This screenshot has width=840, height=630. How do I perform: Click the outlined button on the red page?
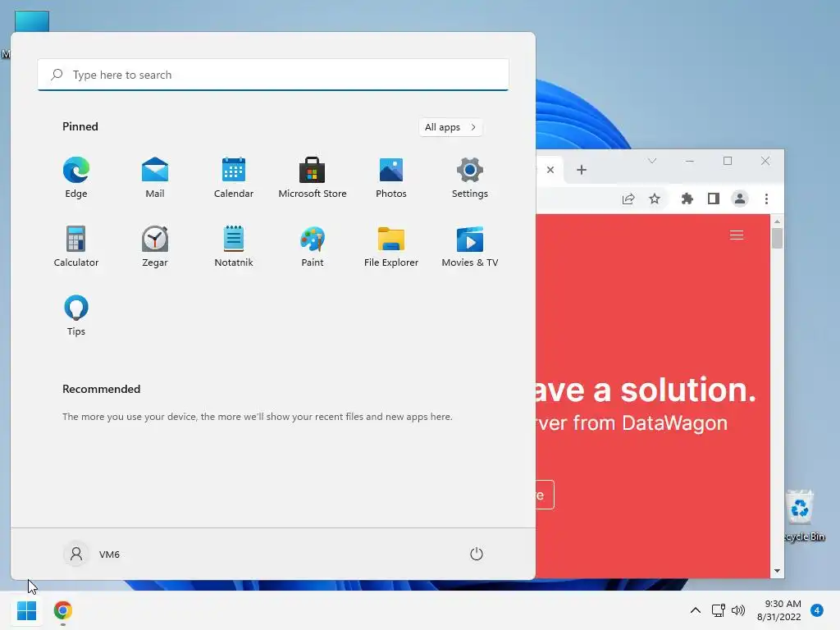(x=545, y=495)
